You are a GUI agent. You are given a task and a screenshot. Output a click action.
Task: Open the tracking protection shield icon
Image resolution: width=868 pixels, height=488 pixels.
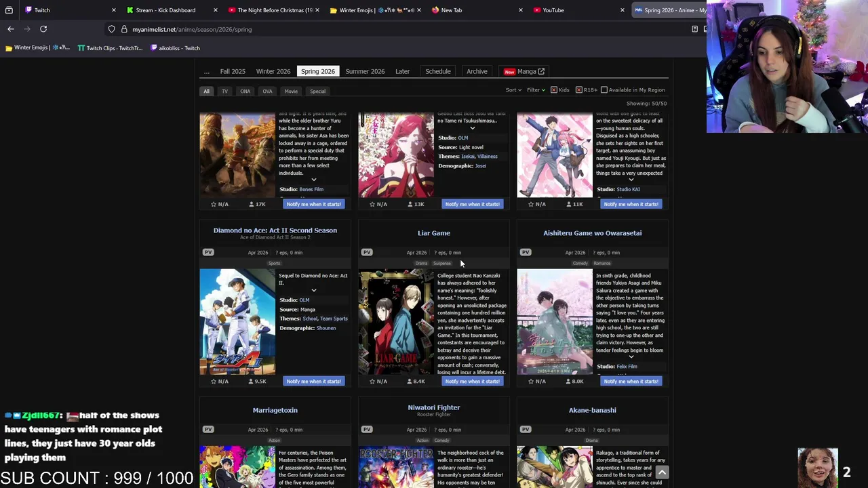tap(112, 29)
